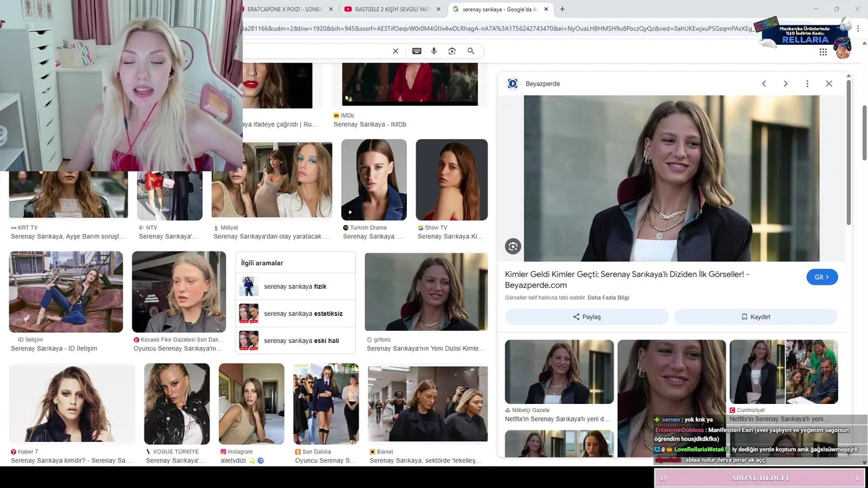Open the VOGUE TÜRKİYE image result
868x488 pixels.
(x=177, y=404)
